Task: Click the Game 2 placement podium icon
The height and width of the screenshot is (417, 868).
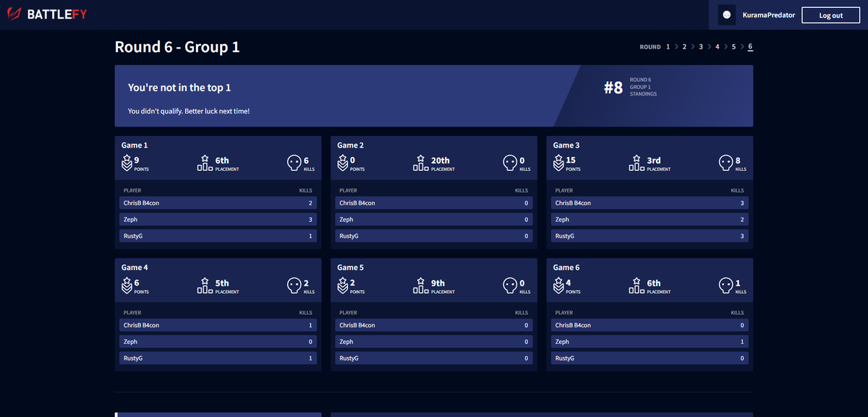Action: coord(421,164)
